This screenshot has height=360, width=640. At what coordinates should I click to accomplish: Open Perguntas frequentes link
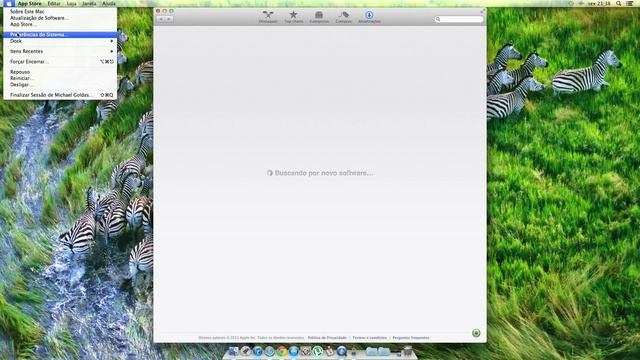click(411, 338)
